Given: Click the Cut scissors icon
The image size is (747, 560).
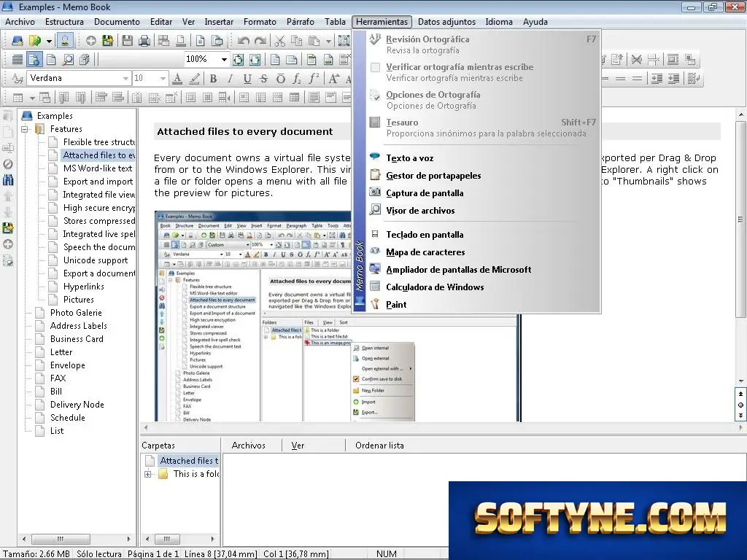Looking at the screenshot, I should click(279, 41).
